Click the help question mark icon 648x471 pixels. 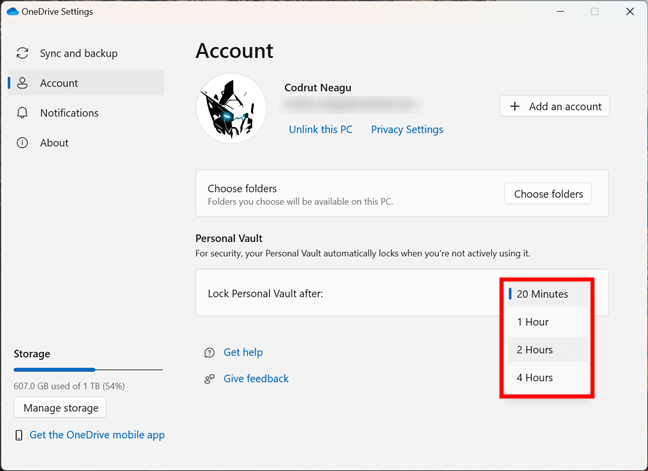point(210,352)
